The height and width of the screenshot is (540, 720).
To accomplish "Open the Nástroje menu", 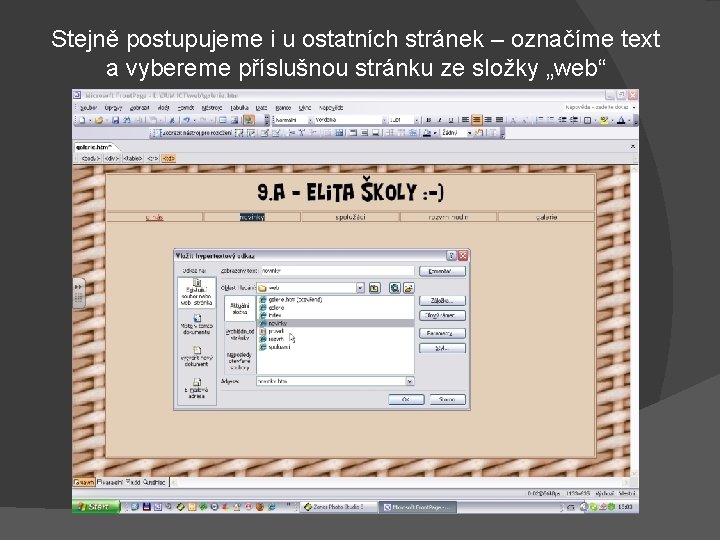I will 212,107.
